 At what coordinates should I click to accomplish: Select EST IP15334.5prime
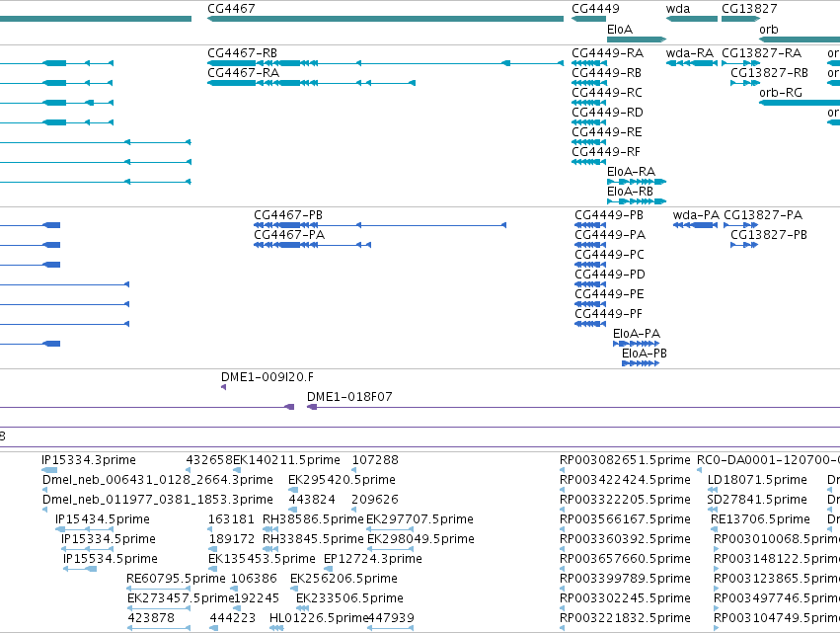pyautogui.click(x=87, y=549)
